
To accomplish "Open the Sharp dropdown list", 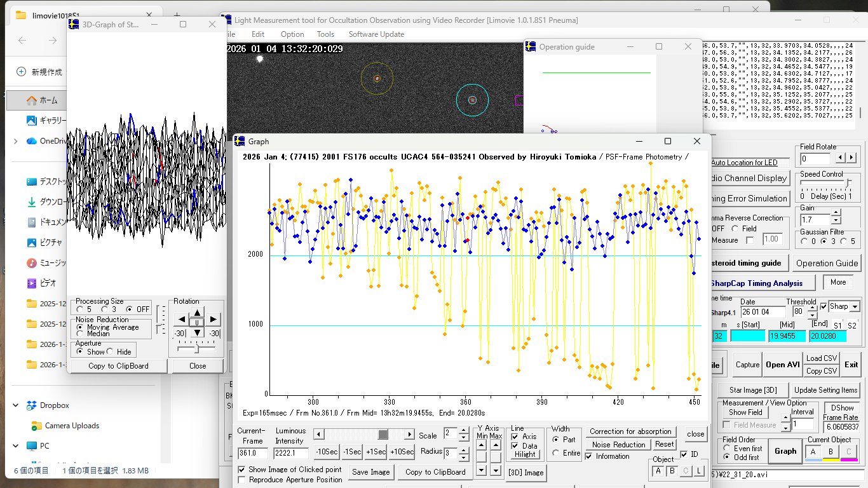I will 855,307.
